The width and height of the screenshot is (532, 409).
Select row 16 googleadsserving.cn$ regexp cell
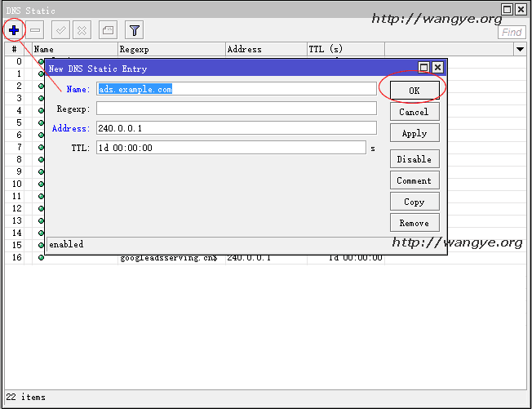[x=169, y=258]
